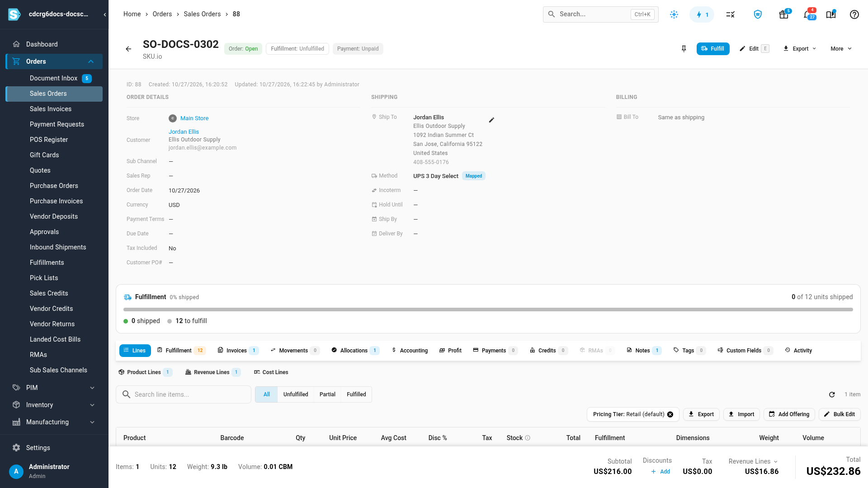Open the documentation book icon
Image resolution: width=868 pixels, height=488 pixels.
pos(830,14)
